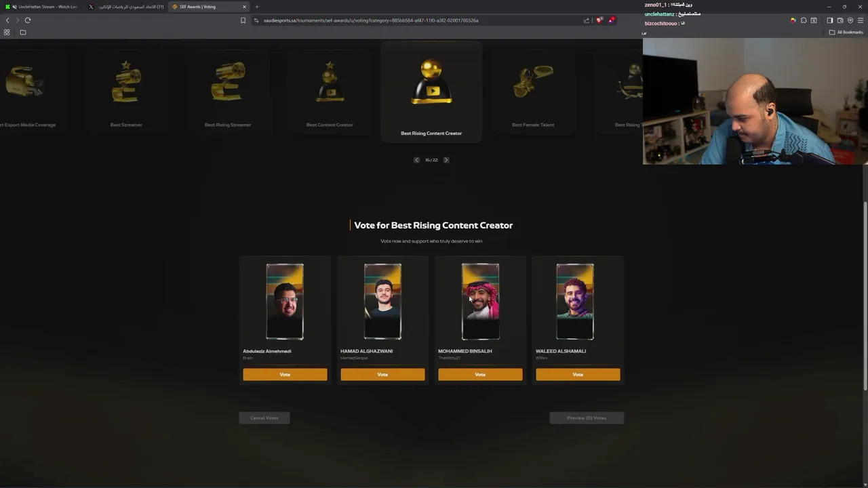
Task: Go back with the browser back arrow
Action: (x=7, y=20)
